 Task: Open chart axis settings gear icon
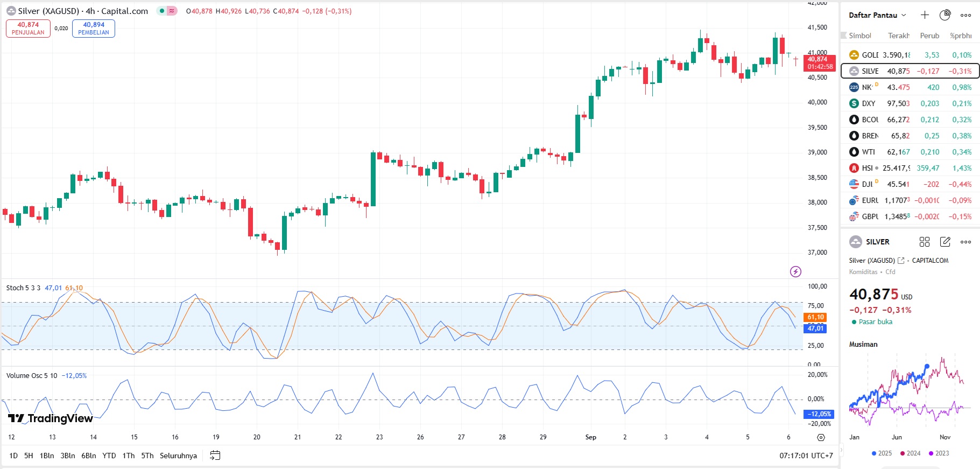(x=821, y=437)
